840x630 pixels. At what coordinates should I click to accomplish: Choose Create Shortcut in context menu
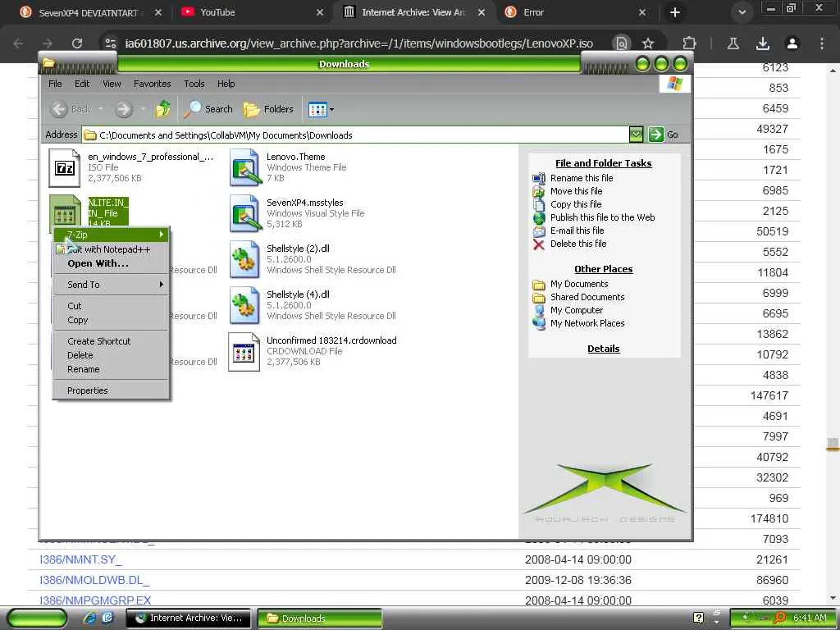(x=112, y=341)
